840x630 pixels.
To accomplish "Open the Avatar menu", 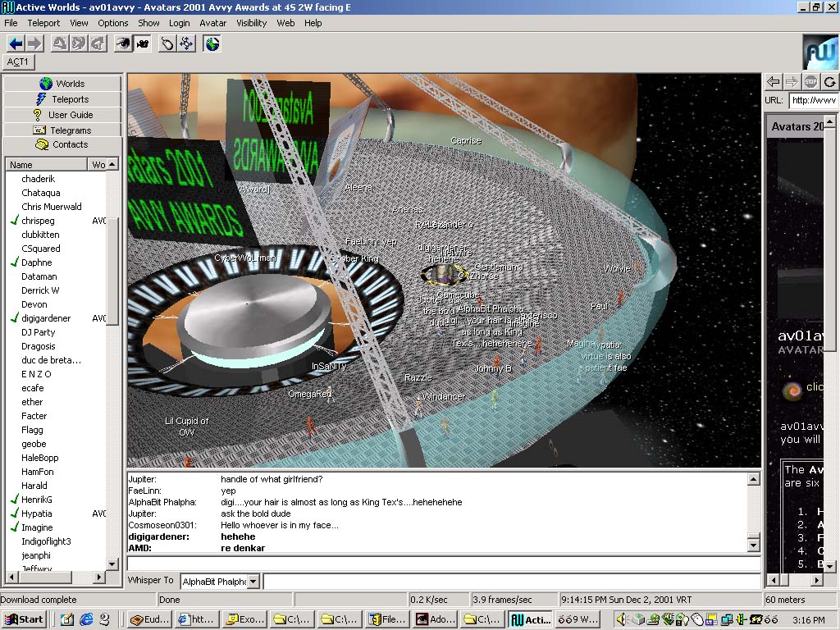I will point(213,23).
